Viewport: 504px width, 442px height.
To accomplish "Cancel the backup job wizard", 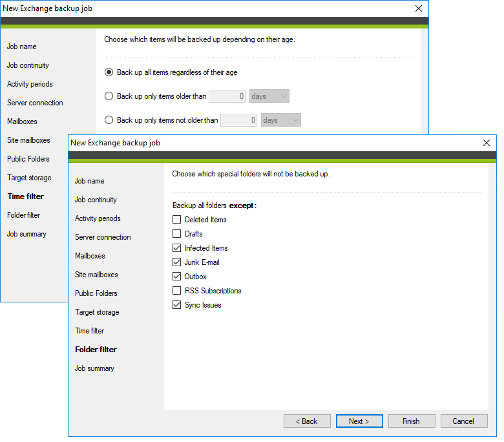I will point(463,421).
